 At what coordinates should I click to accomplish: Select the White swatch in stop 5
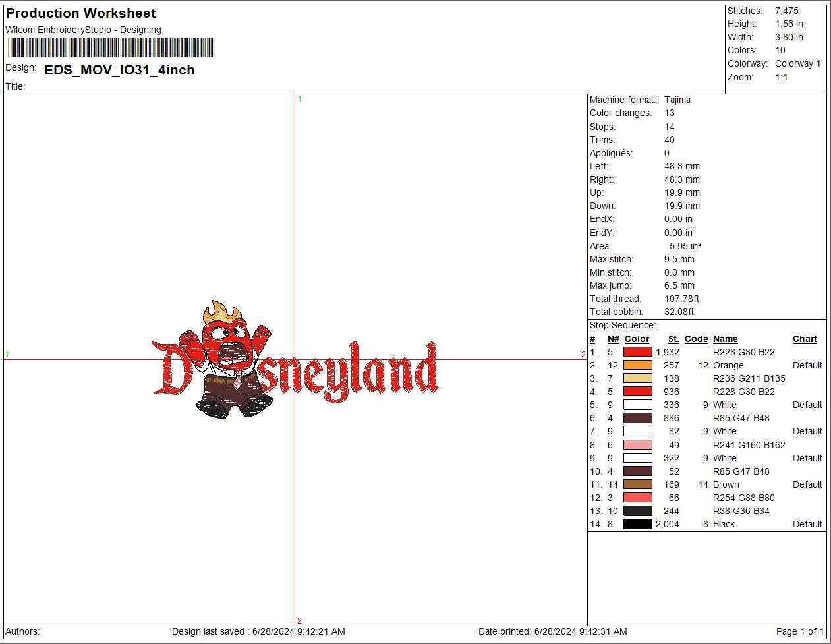(637, 405)
